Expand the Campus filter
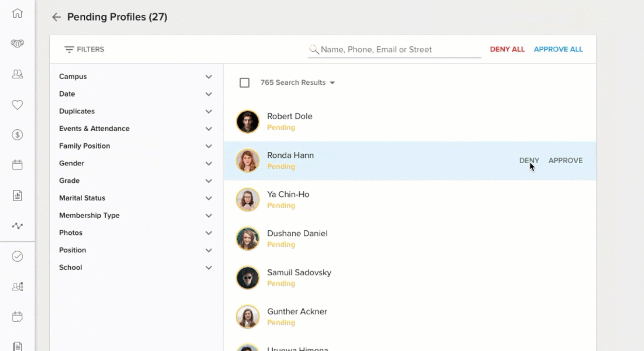The width and height of the screenshot is (644, 351). tap(208, 77)
